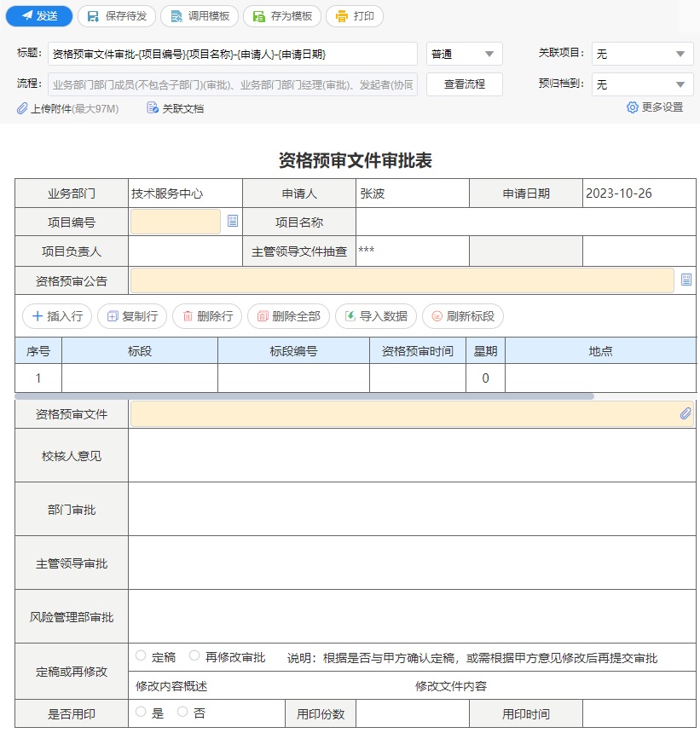Click the trash icon in 删除行
Viewport: 700px width, 733px height.
(x=188, y=316)
